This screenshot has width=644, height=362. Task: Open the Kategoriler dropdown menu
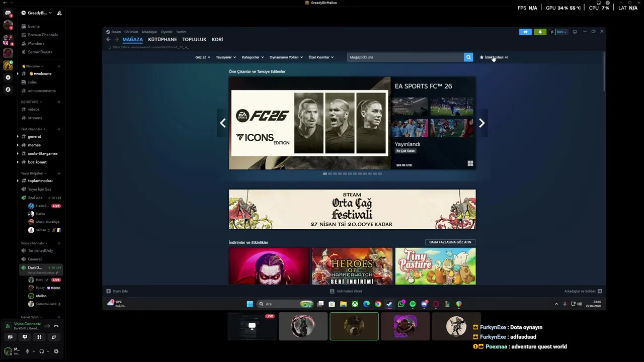point(253,57)
